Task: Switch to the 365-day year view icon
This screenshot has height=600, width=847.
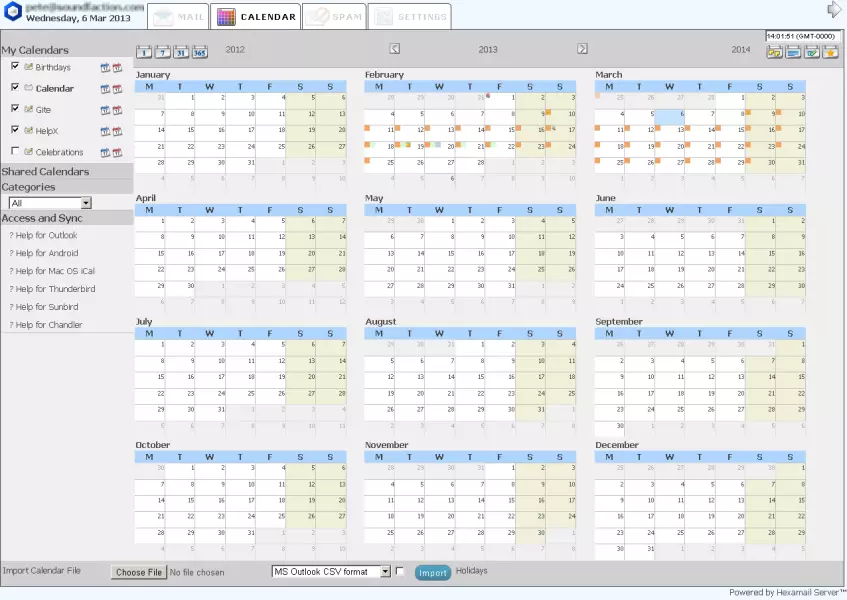Action: coord(200,52)
